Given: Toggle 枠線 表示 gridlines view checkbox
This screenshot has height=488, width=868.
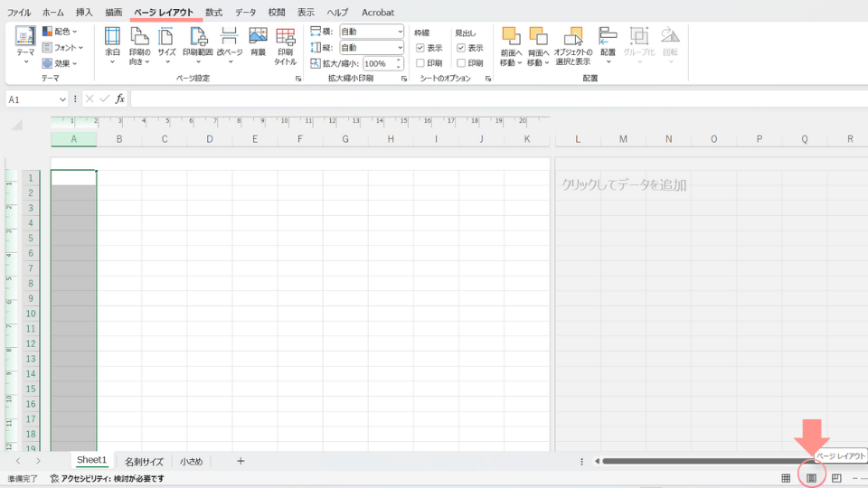Looking at the screenshot, I should (420, 48).
